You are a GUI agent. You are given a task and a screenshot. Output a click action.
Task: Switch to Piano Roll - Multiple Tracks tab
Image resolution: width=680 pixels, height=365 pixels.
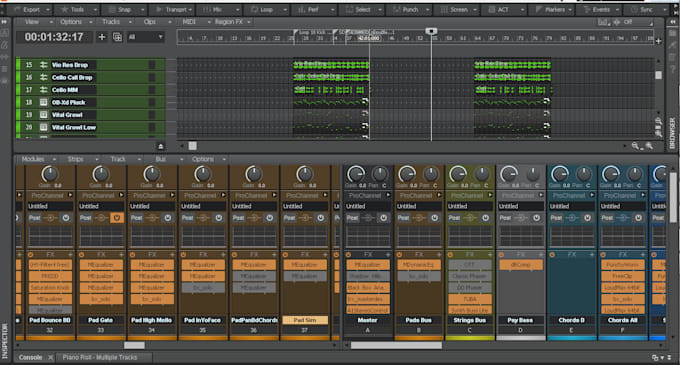pos(100,357)
